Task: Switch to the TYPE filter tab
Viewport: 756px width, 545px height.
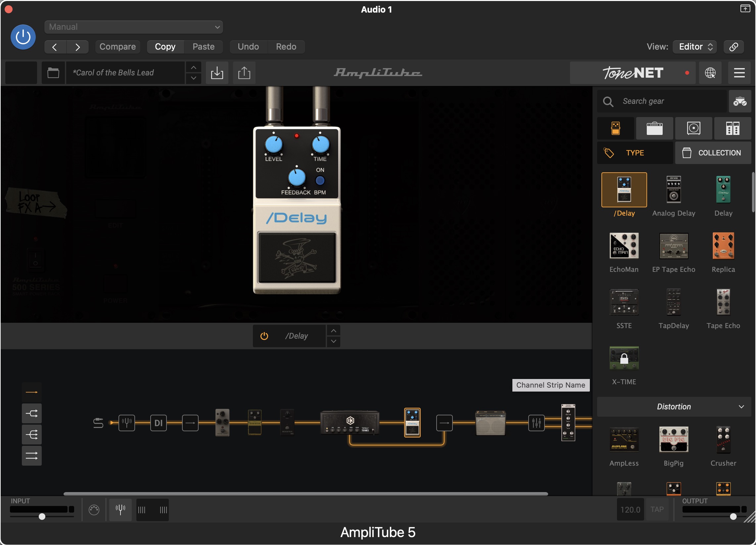Action: pyautogui.click(x=635, y=153)
